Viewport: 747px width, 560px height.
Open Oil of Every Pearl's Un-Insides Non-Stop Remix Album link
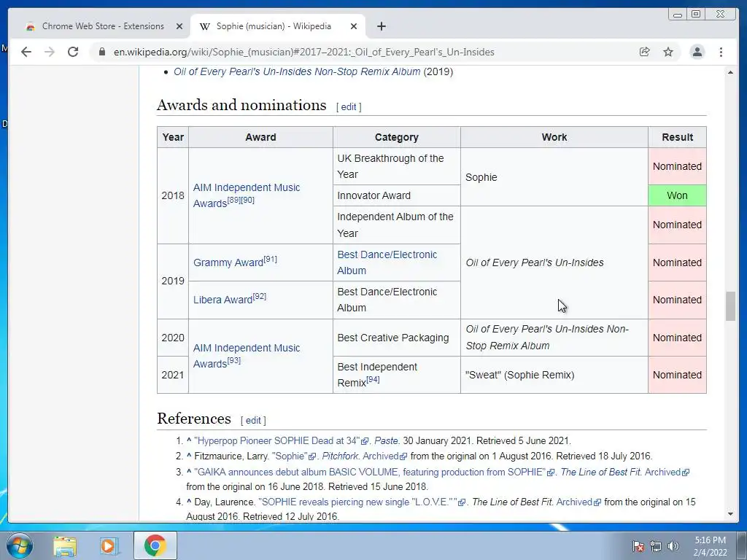coord(297,71)
